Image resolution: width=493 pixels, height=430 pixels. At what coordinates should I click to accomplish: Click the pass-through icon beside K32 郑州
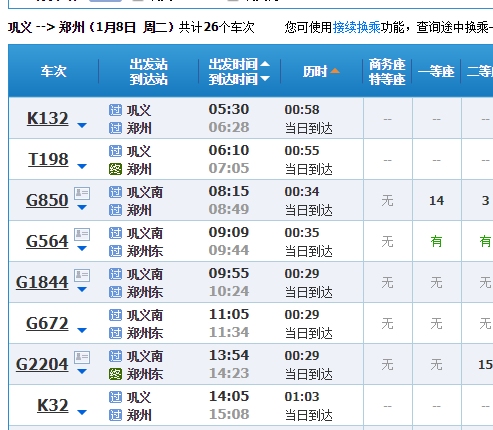(x=115, y=415)
